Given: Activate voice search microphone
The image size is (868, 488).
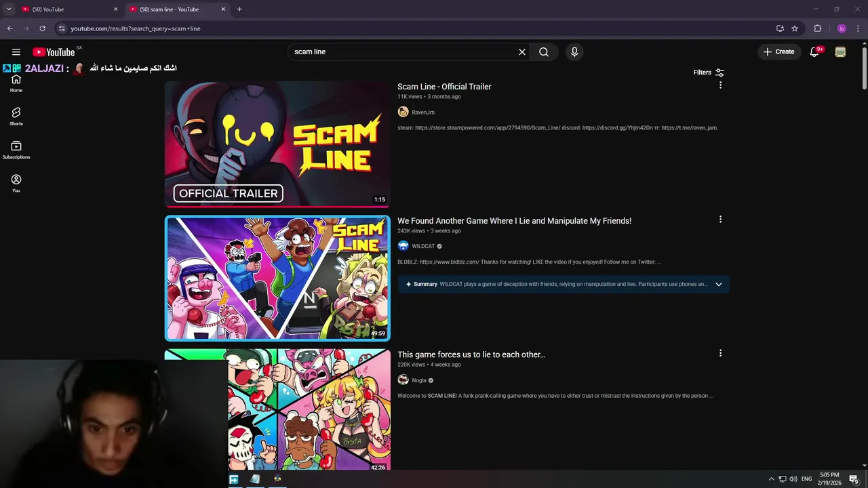Looking at the screenshot, I should [574, 52].
